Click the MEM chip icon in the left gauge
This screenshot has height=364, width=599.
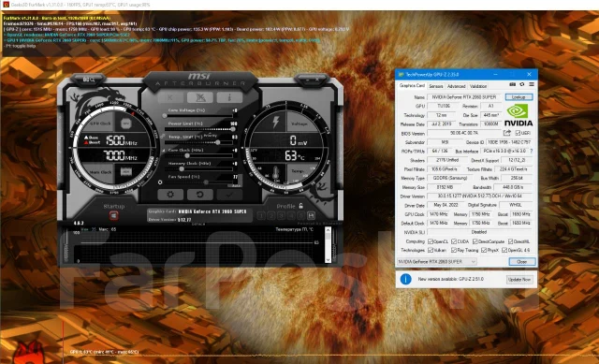tap(125, 172)
